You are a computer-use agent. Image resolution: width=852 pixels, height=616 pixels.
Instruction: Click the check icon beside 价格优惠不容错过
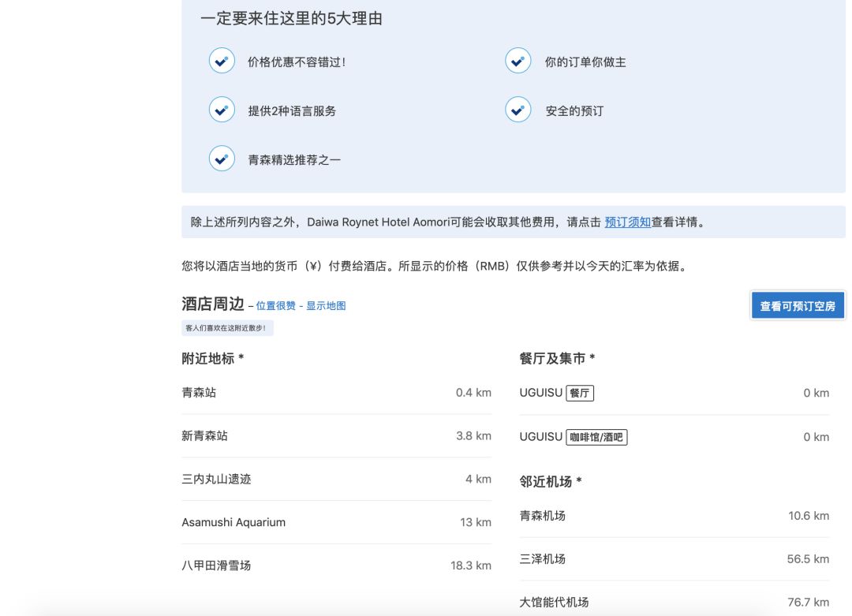pos(222,60)
